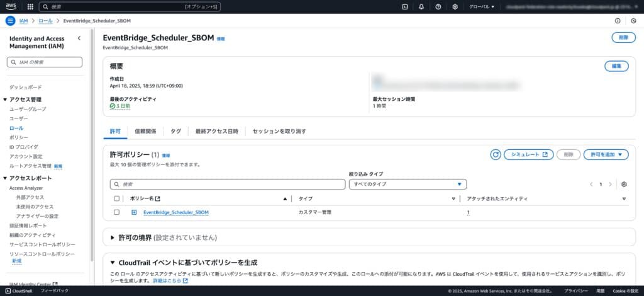The height and width of the screenshot is (296, 644).
Task: Focus the policy 検索 filter field
Action: pyautogui.click(x=228, y=184)
